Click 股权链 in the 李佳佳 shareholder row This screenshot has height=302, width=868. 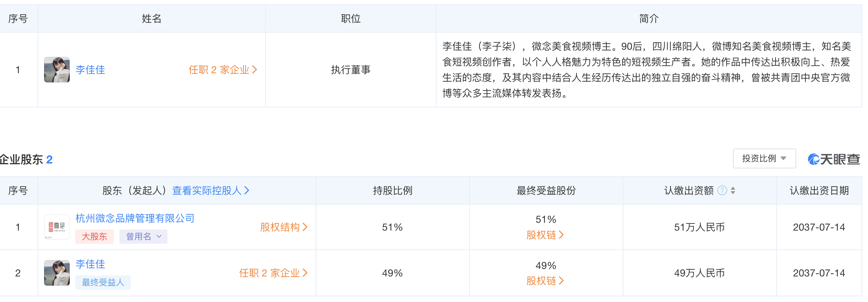click(541, 281)
